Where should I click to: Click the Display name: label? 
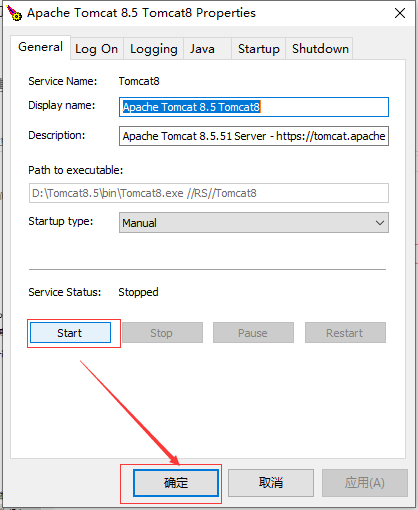tap(62, 106)
